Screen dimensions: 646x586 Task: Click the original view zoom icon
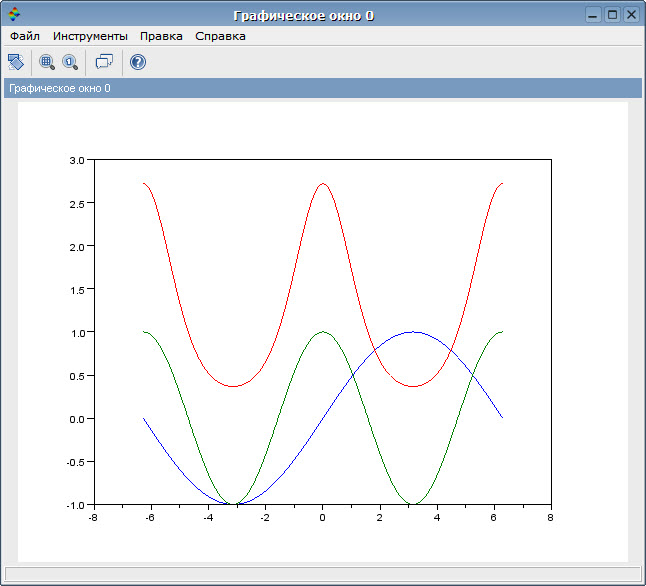coord(70,62)
